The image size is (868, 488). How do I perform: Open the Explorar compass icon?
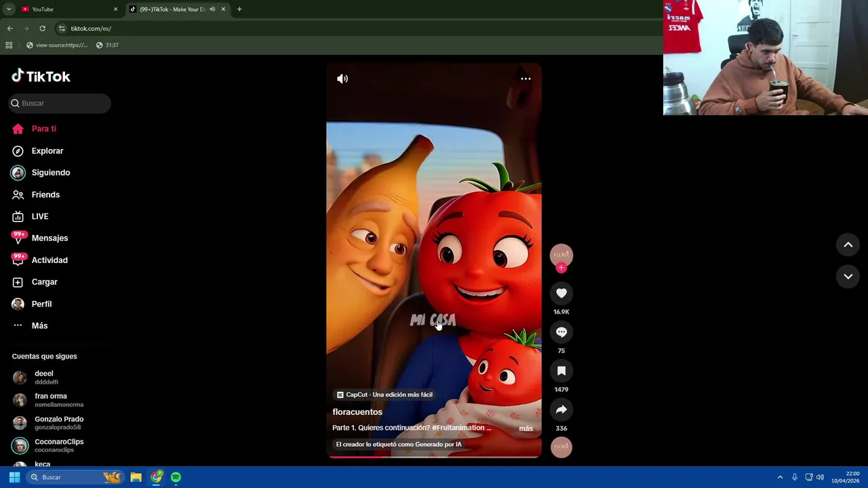point(18,151)
